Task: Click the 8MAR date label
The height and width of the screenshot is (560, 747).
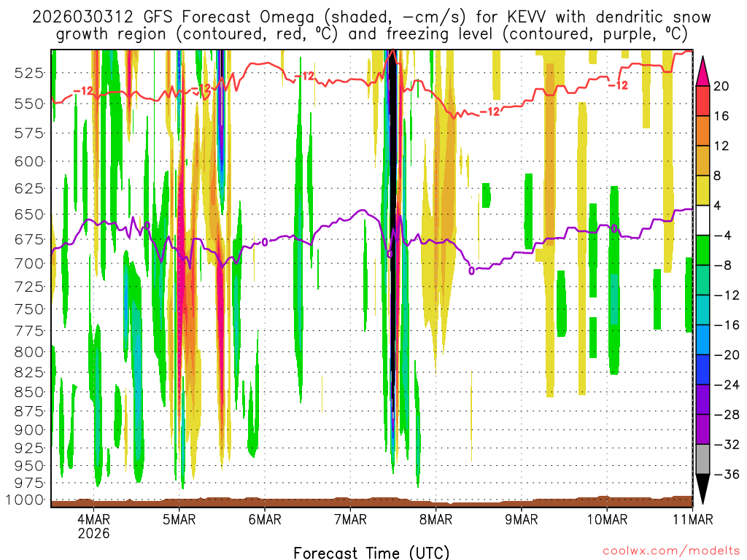Action: (436, 518)
